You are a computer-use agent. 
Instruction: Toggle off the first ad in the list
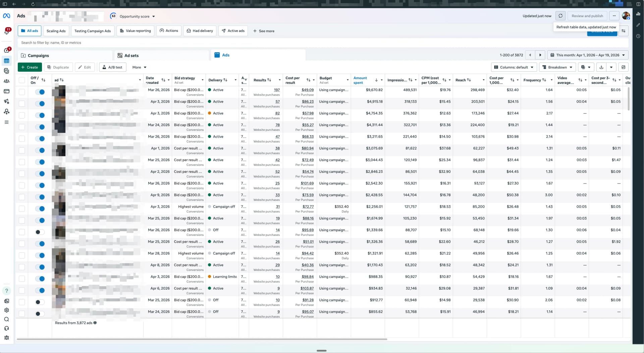41,92
